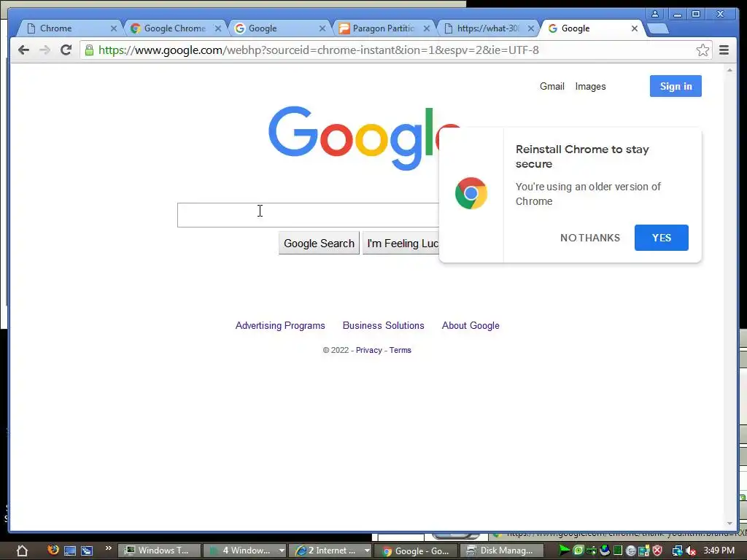
Task: Open the Disk Manag... taskbar button
Action: [501, 551]
